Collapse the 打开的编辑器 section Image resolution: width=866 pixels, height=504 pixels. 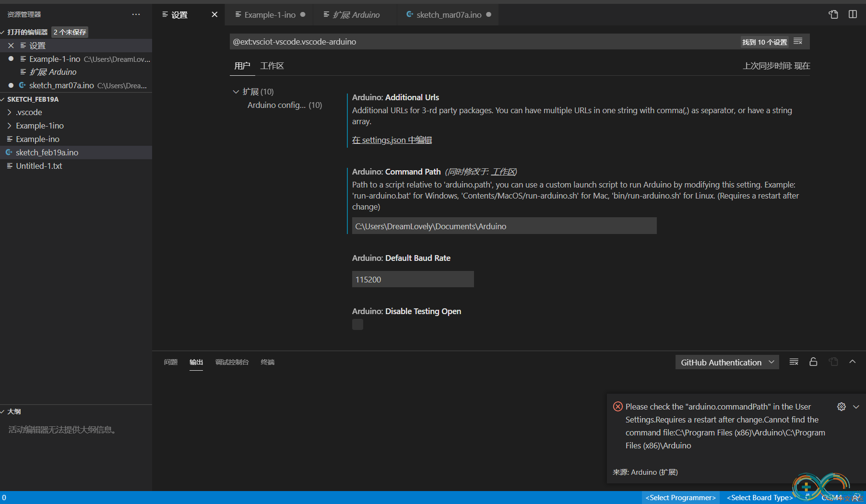point(3,32)
